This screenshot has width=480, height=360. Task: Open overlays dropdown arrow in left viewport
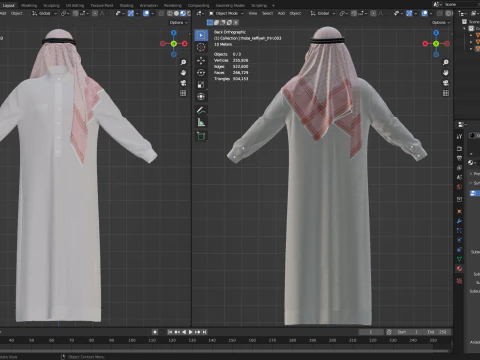(x=152, y=13)
